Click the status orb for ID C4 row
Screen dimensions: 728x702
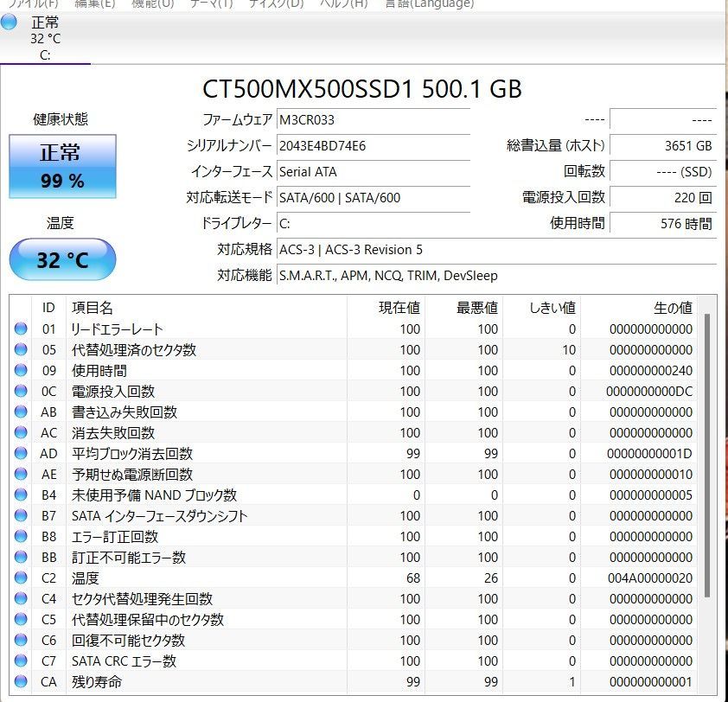pos(21,598)
